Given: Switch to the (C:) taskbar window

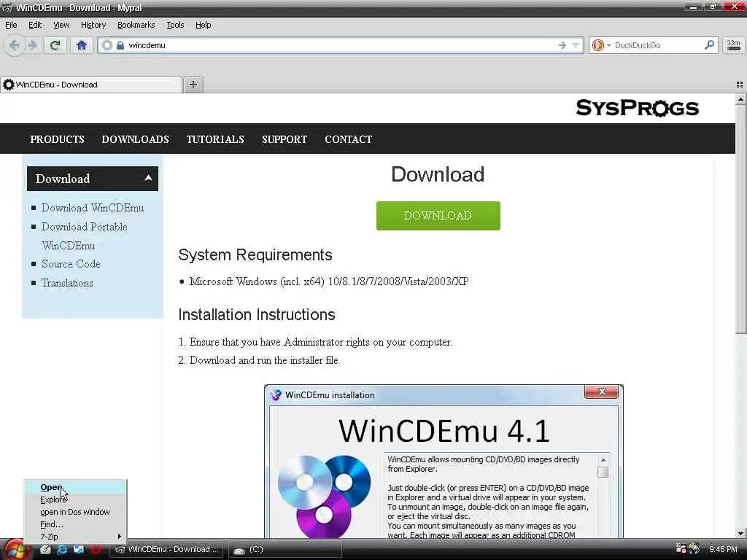Looking at the screenshot, I should click(x=285, y=550).
